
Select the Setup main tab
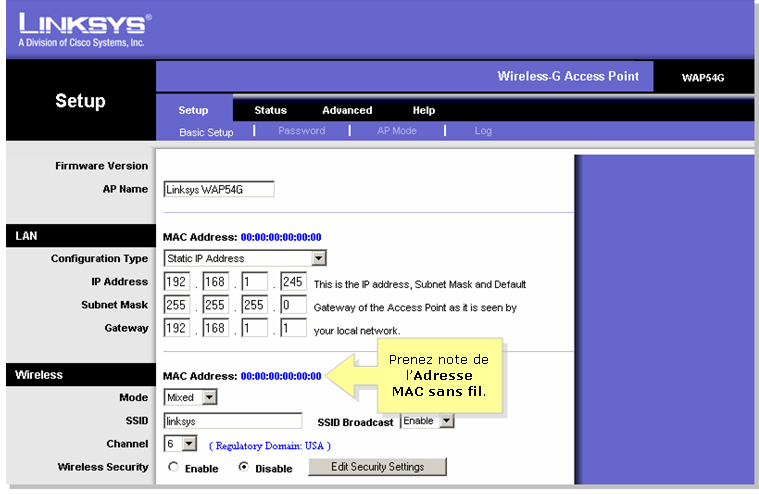coord(193,110)
